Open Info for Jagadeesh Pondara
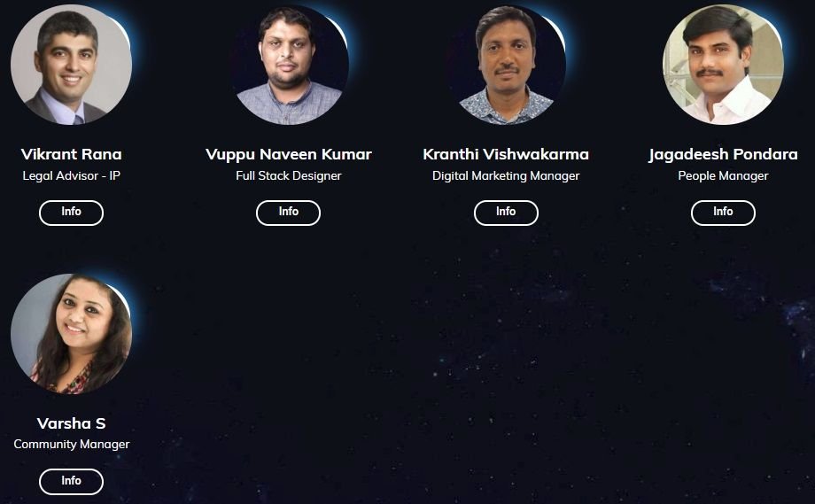Screen dimensions: 815x504 pos(723,213)
